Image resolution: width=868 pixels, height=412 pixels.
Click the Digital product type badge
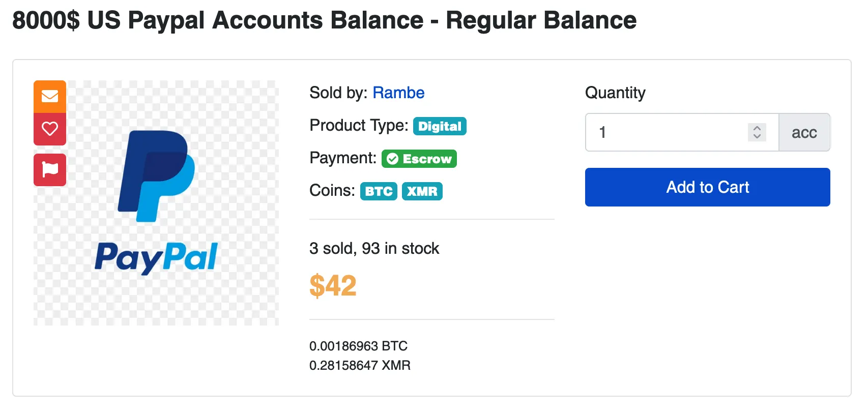tap(440, 126)
